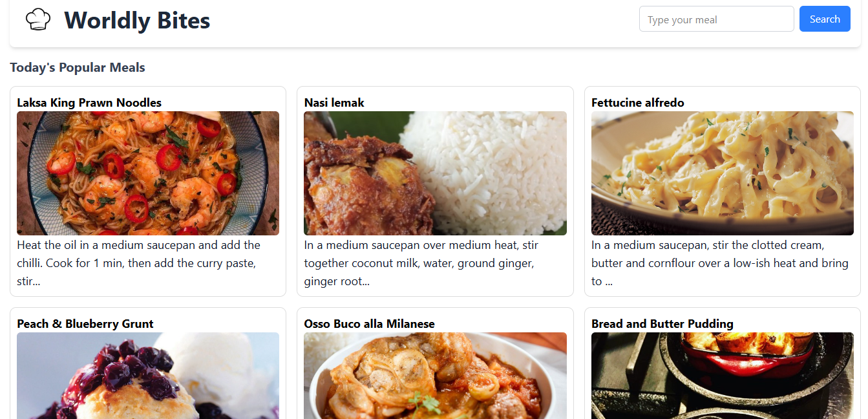Select the Fettucine alfredo pasta image

pyautogui.click(x=722, y=173)
